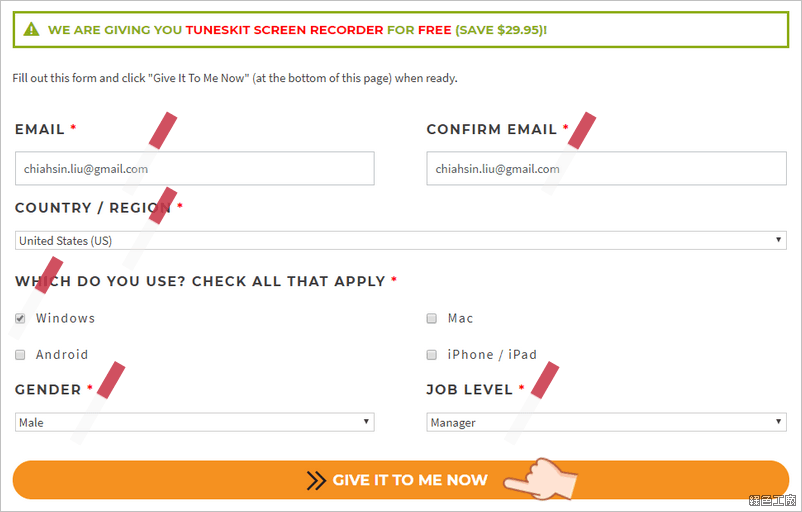Click the Windows label text

(65, 318)
